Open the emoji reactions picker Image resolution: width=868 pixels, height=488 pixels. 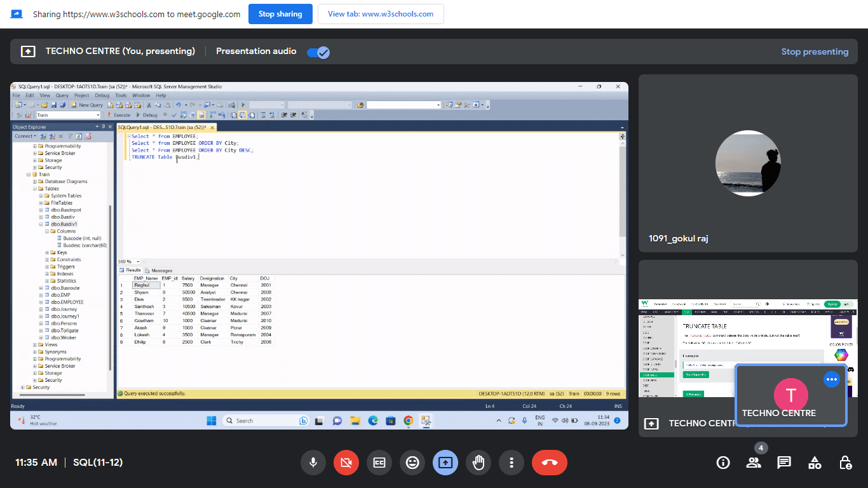pos(412,463)
